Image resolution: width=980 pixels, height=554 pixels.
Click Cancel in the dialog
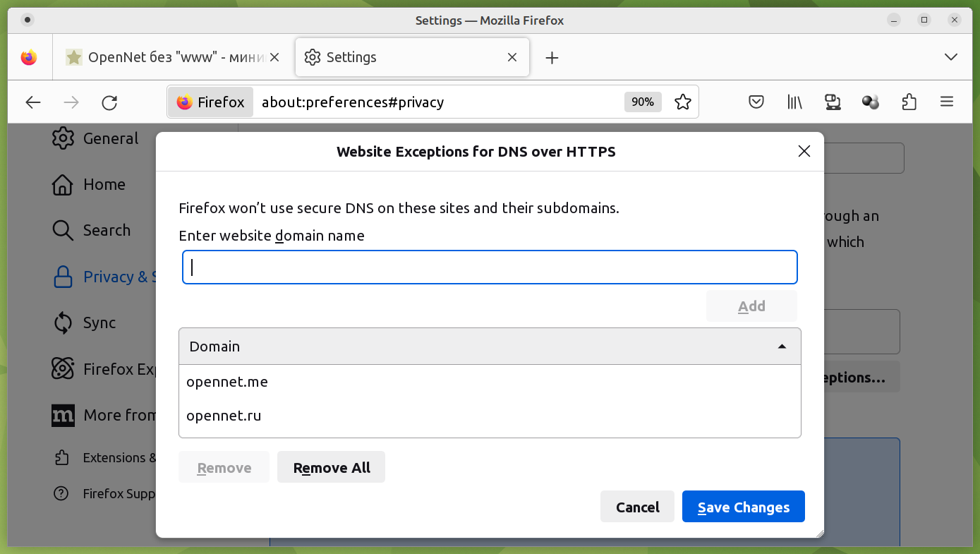[x=637, y=507]
